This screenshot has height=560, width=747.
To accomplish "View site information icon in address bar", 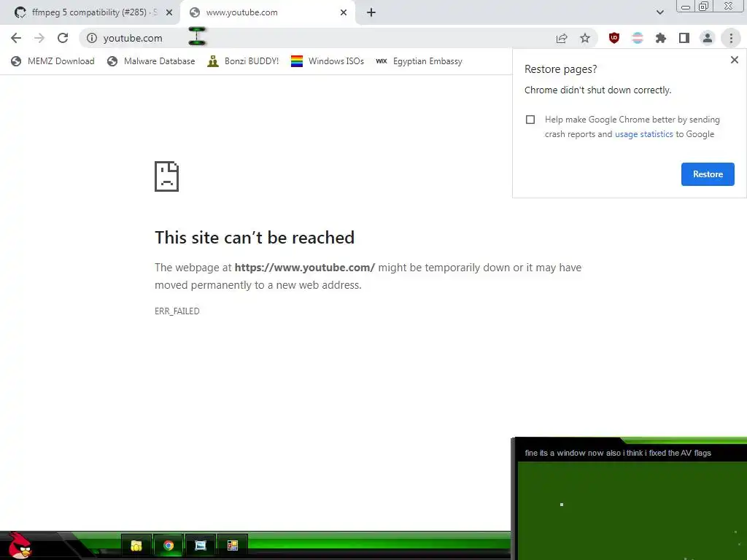I will (x=92, y=38).
